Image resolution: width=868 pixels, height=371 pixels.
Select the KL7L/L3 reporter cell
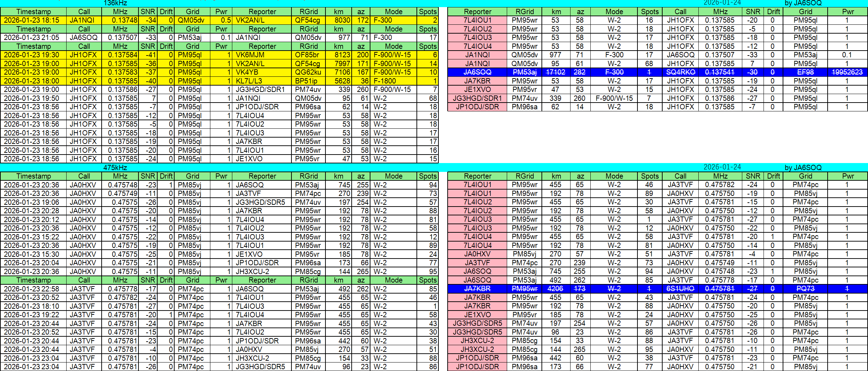(x=249, y=81)
